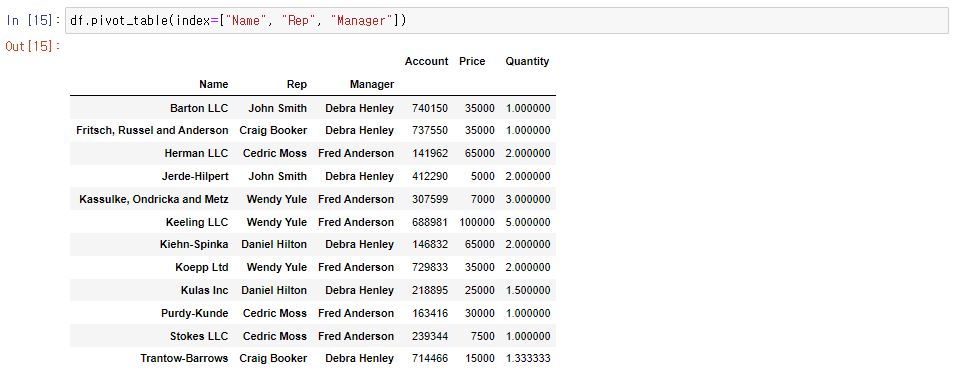The image size is (956, 375).
Task: Select the Kulas Inc name cell
Action: click(205, 290)
